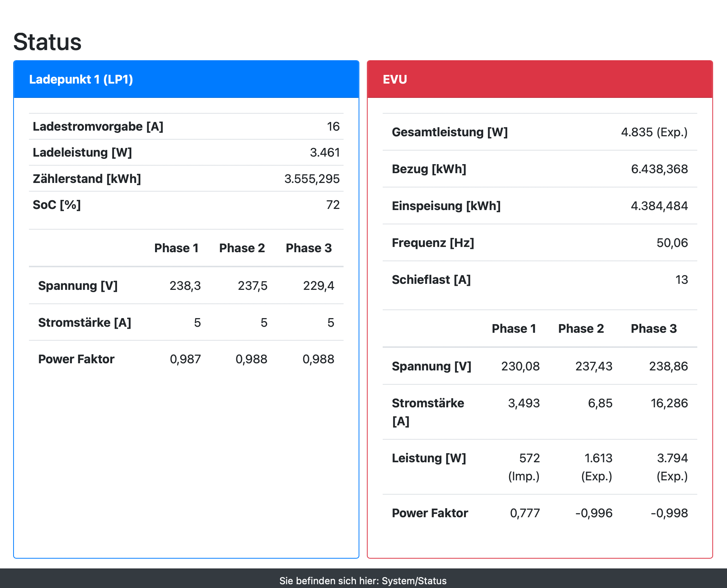The image size is (727, 588).
Task: Click LP1 Phase 3 voltage 229,4
Action: [318, 286]
